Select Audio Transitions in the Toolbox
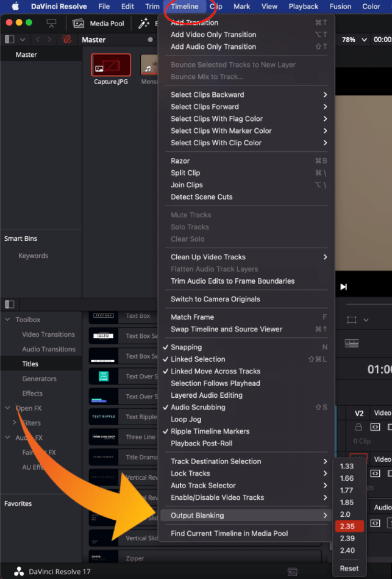Image resolution: width=392 pixels, height=579 pixels. pos(49,349)
